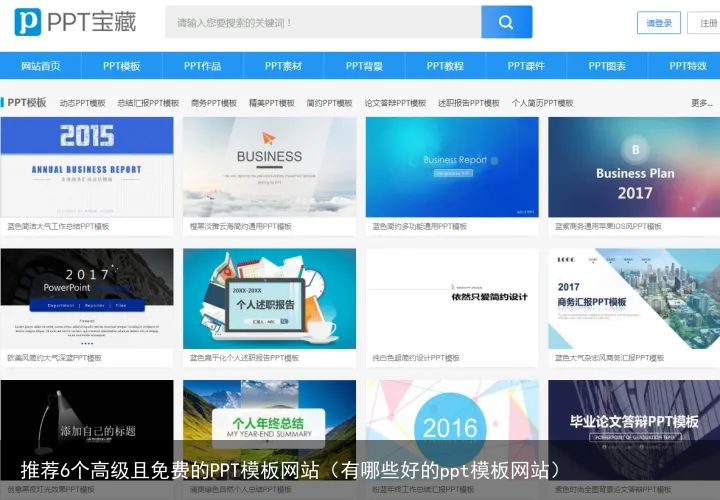This screenshot has height=500, width=720.
Task: Open the PPT素材 nav item
Action: click(x=283, y=66)
